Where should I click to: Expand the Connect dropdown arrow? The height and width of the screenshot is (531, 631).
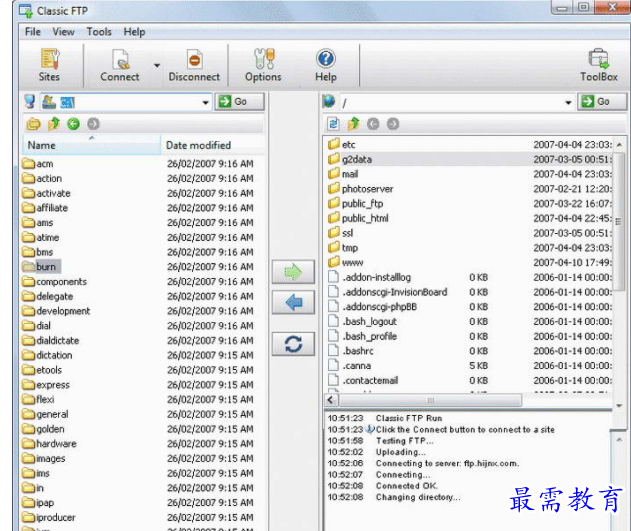157,65
